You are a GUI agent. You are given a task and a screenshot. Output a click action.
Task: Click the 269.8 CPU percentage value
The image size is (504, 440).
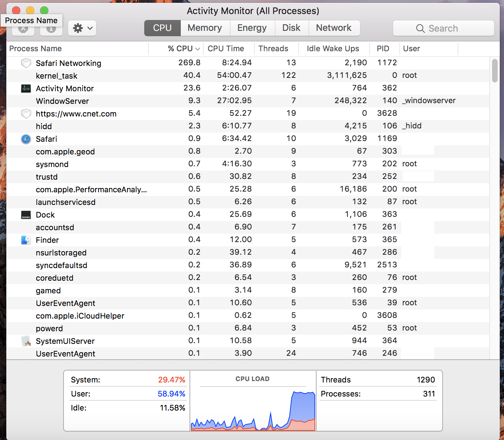[190, 63]
